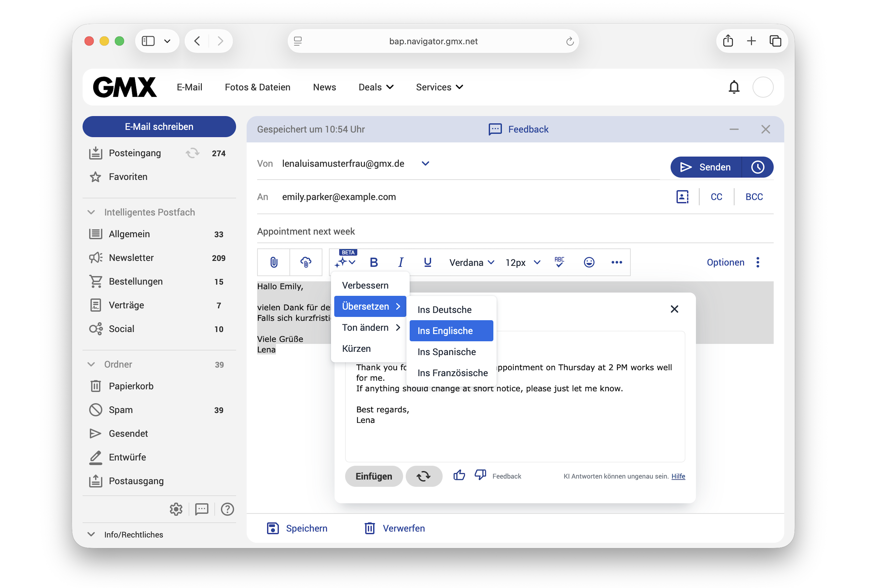Click sidebar feedback speech bubble icon
The image size is (888, 588).
[x=201, y=509]
